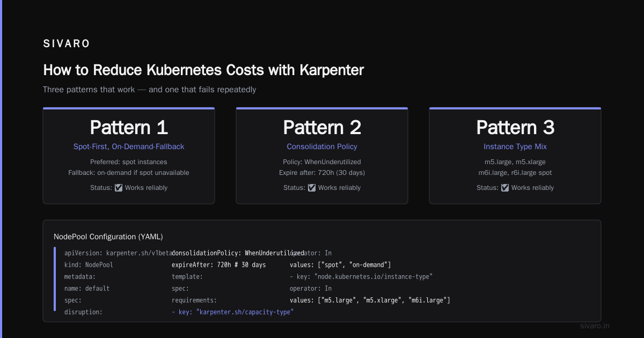Click the 'consolidationPolicy: WhenUnderutilized' YAML line
The width and height of the screenshot is (644, 338).
coord(238,253)
